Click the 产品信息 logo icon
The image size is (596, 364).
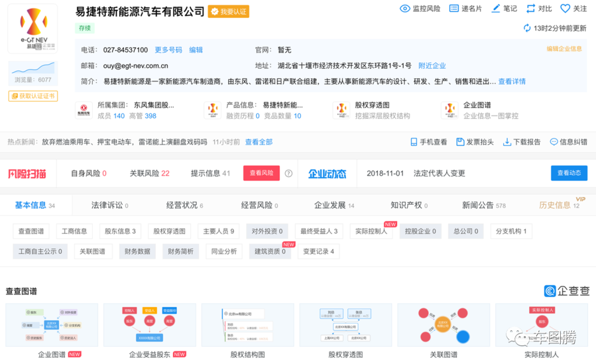[x=212, y=110]
